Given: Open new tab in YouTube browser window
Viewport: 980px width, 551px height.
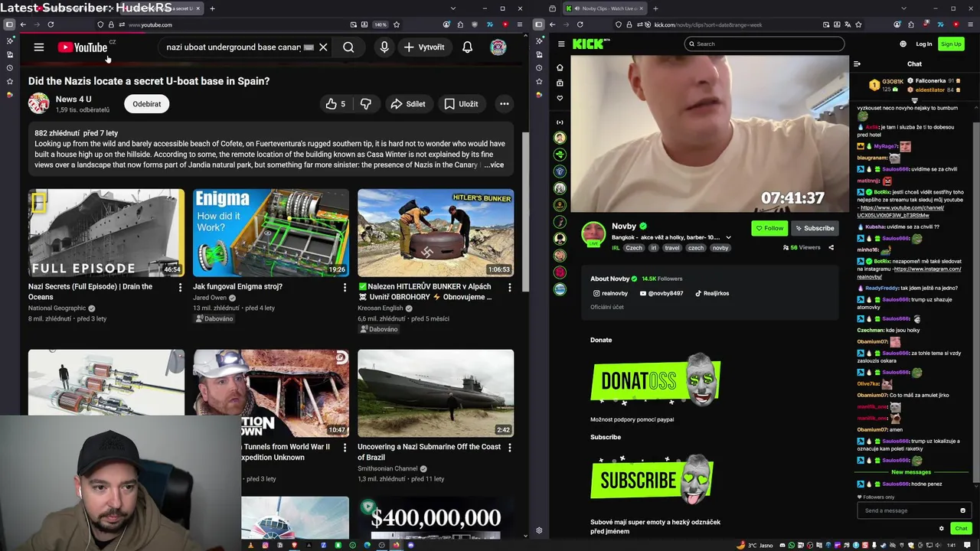Looking at the screenshot, I should (212, 8).
